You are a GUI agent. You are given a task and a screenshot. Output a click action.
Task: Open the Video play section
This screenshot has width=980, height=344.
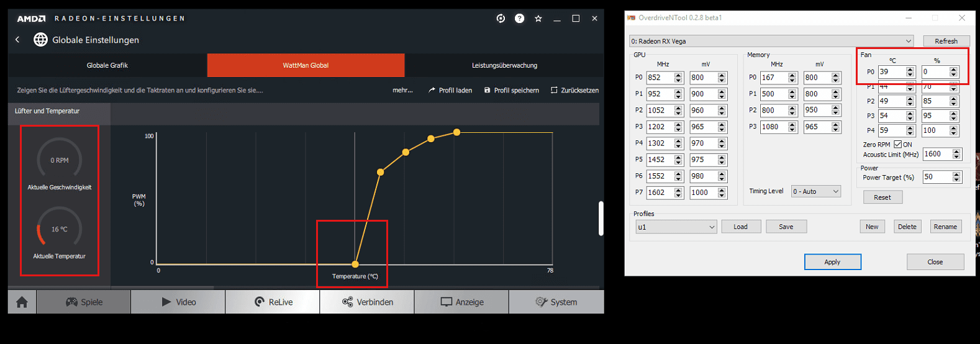[x=178, y=302]
